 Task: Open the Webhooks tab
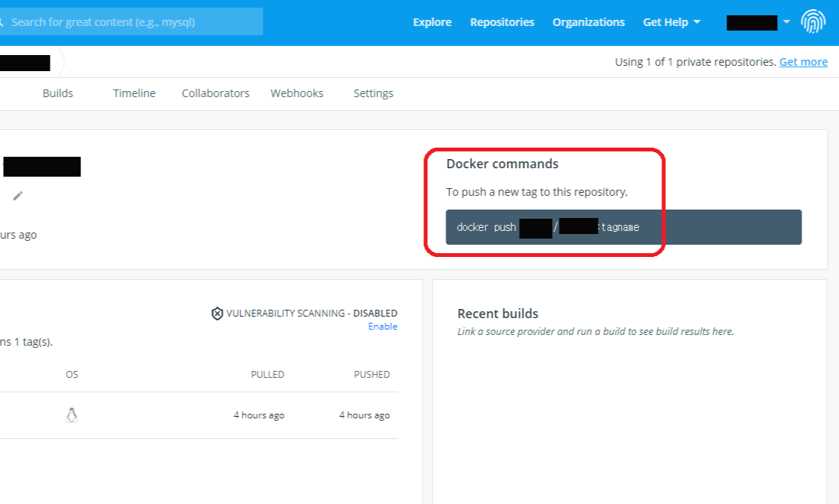(297, 93)
